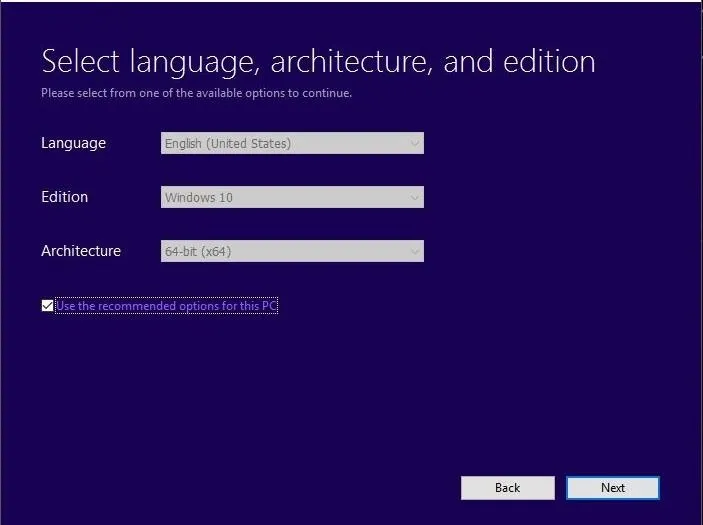The image size is (703, 525).
Task: Click the 'Please select from one of the available options' text
Action: [x=196, y=93]
